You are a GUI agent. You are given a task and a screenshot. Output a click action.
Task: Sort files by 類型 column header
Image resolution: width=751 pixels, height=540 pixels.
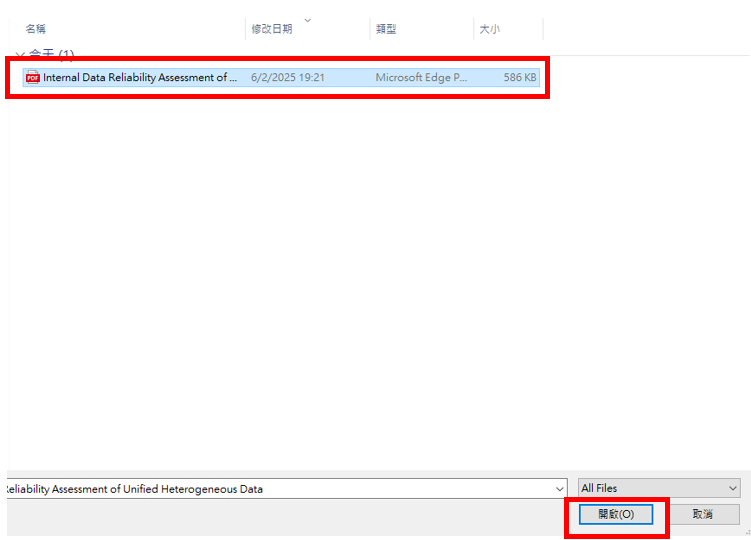coord(386,29)
